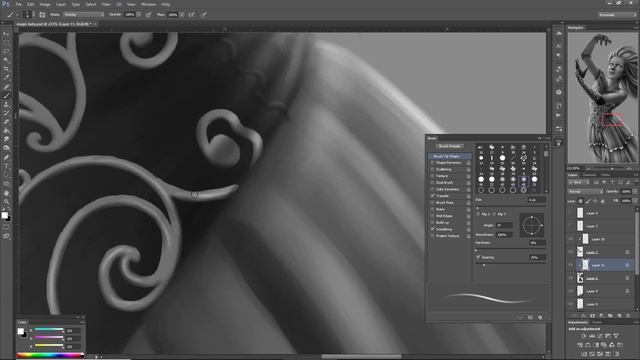The width and height of the screenshot is (640, 360).
Task: Switch to the Paths tab
Action: click(x=605, y=175)
